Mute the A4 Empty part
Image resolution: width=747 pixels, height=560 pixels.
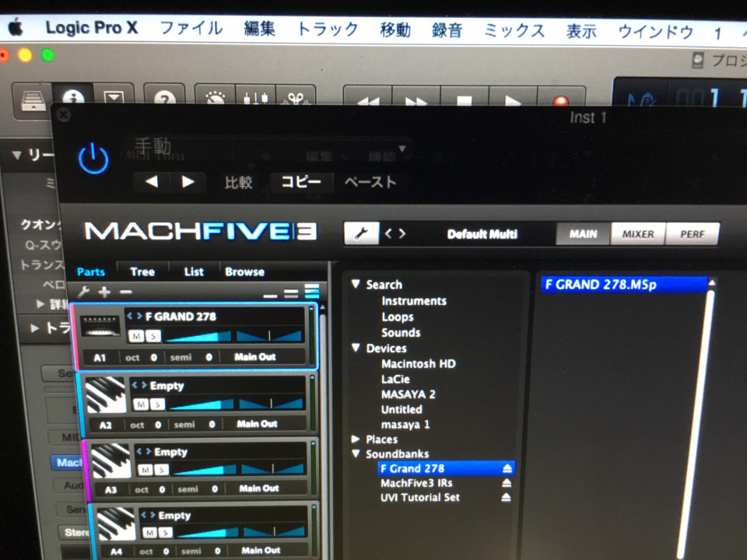tap(149, 532)
